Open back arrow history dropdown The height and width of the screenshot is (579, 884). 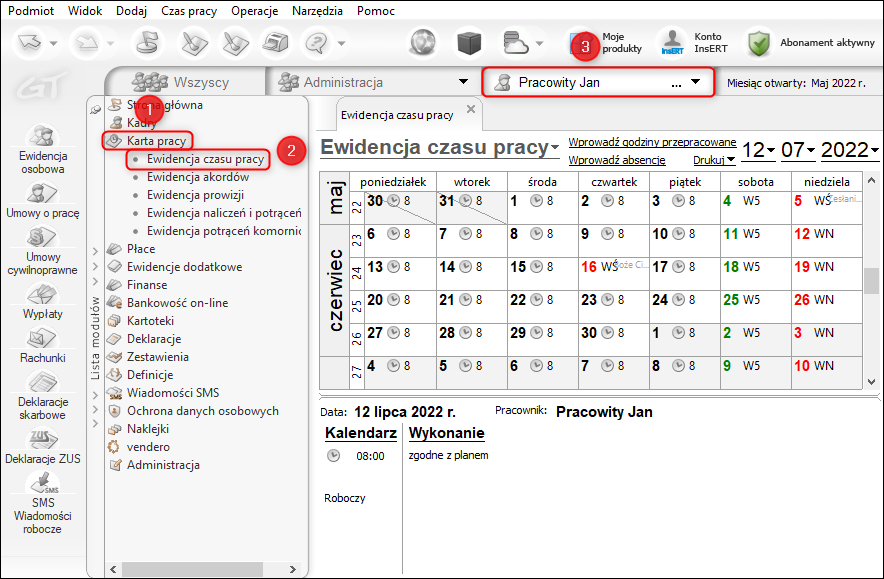[x=54, y=43]
